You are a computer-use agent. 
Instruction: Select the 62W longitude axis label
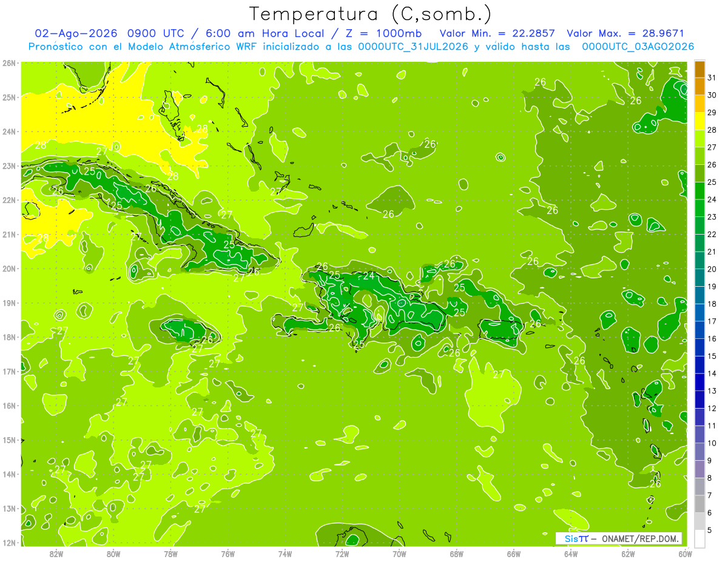pos(628,554)
